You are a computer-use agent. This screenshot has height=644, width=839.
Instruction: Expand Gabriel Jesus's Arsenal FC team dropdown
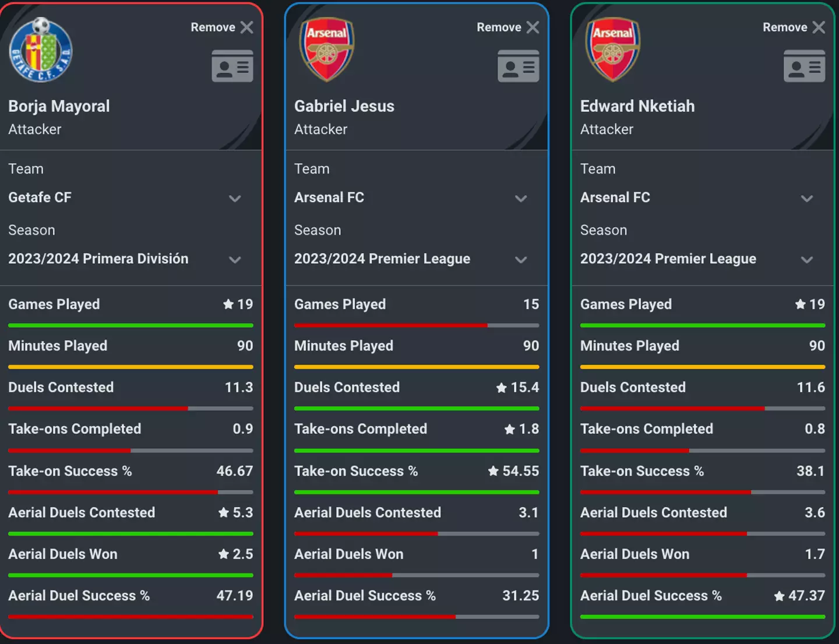(521, 199)
